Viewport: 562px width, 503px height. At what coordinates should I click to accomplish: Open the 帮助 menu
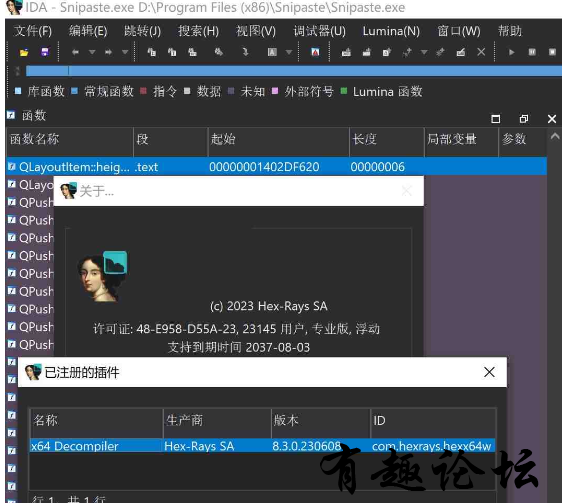(x=510, y=31)
